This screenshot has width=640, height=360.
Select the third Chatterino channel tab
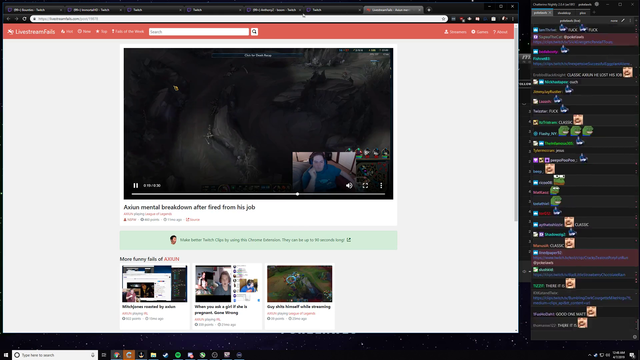click(582, 13)
